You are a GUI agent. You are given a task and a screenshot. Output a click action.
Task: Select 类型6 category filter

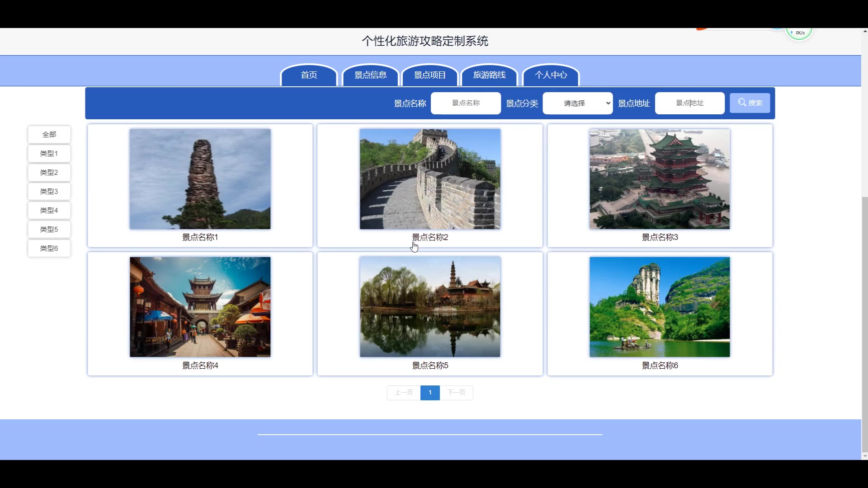[x=49, y=249]
